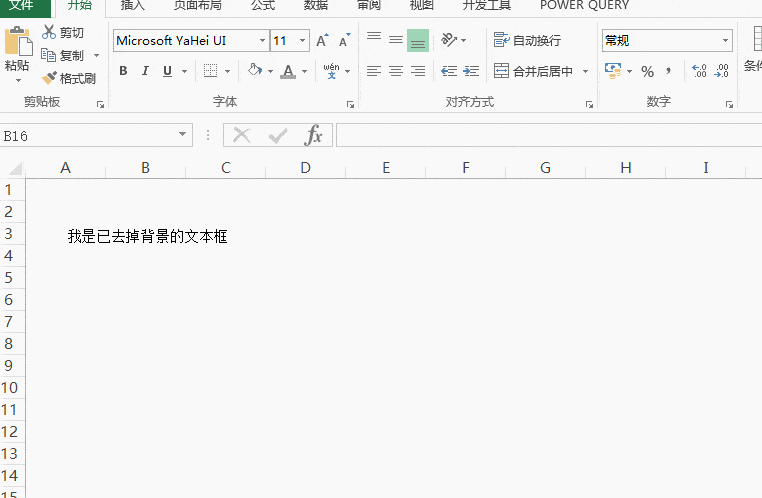Click the Select All corner triangle
Viewport: 762px width, 498px height.
pos(14,168)
